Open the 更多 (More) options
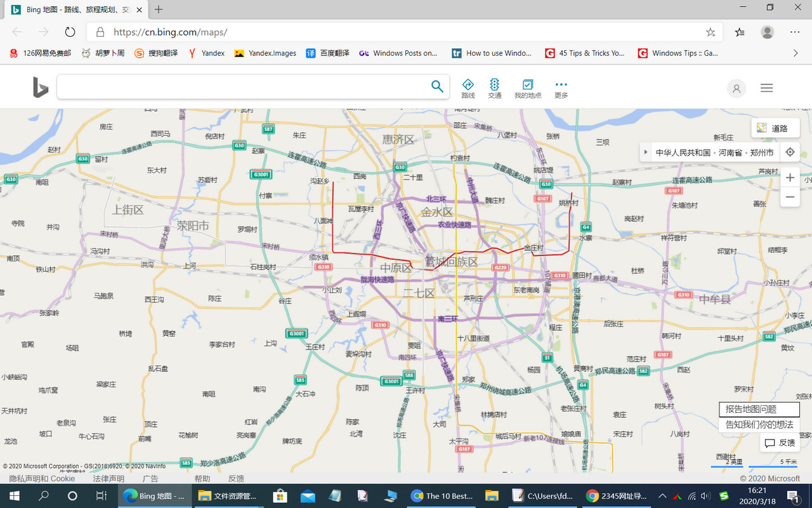 pyautogui.click(x=560, y=87)
